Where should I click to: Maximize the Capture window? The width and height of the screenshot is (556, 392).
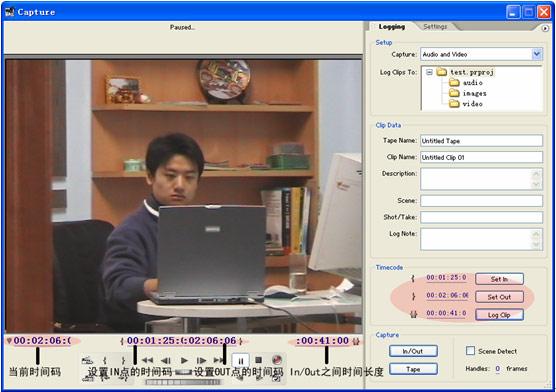click(x=528, y=12)
